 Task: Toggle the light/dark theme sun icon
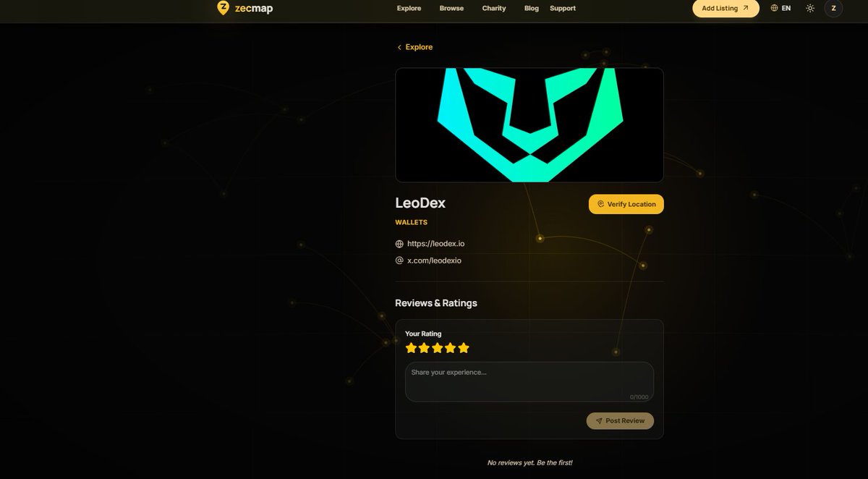[x=810, y=8]
